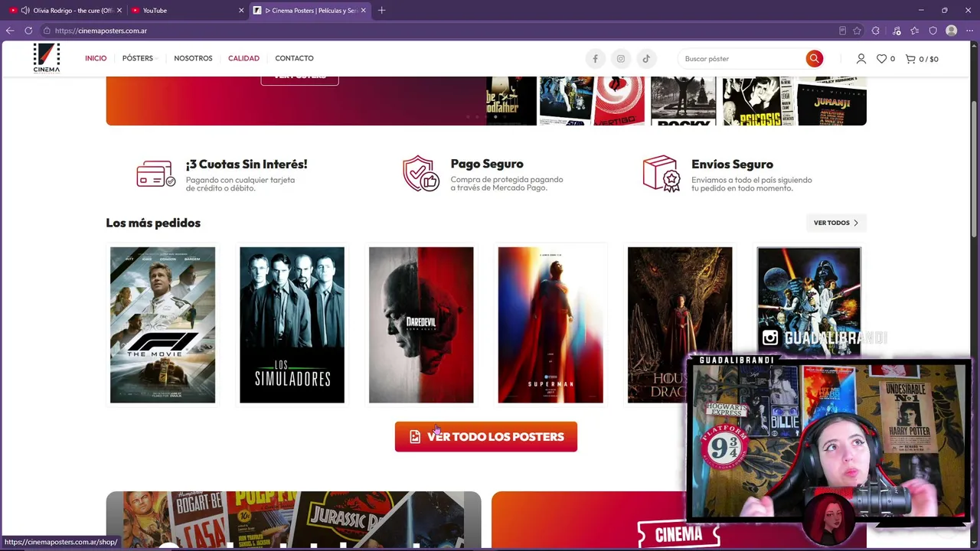Go to INICIO in the site menu
The image size is (980, 551).
tap(96, 58)
